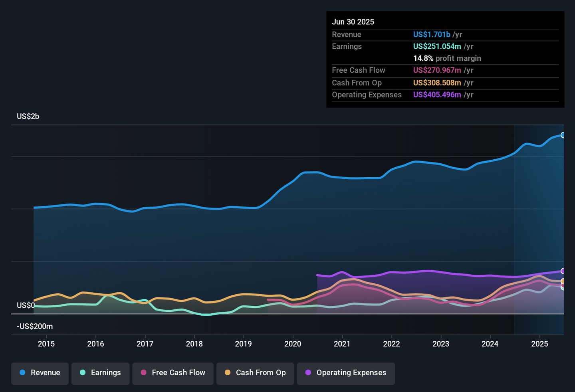Click the Jun 30 2025 tooltip date
This screenshot has width=575, height=392.
pos(353,22)
